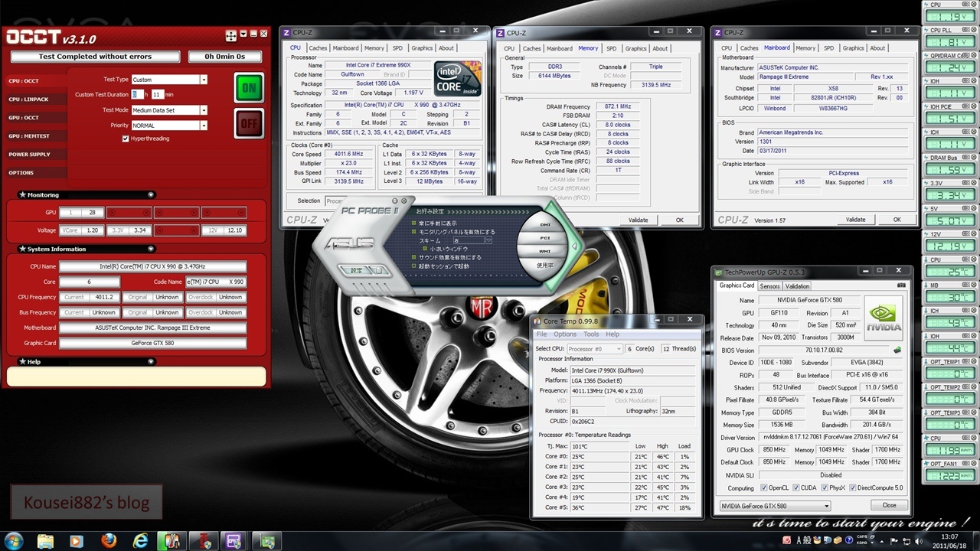980x551 pixels.
Task: Toggle the CUDA checkbox in GPU-Z
Action: pyautogui.click(x=797, y=487)
